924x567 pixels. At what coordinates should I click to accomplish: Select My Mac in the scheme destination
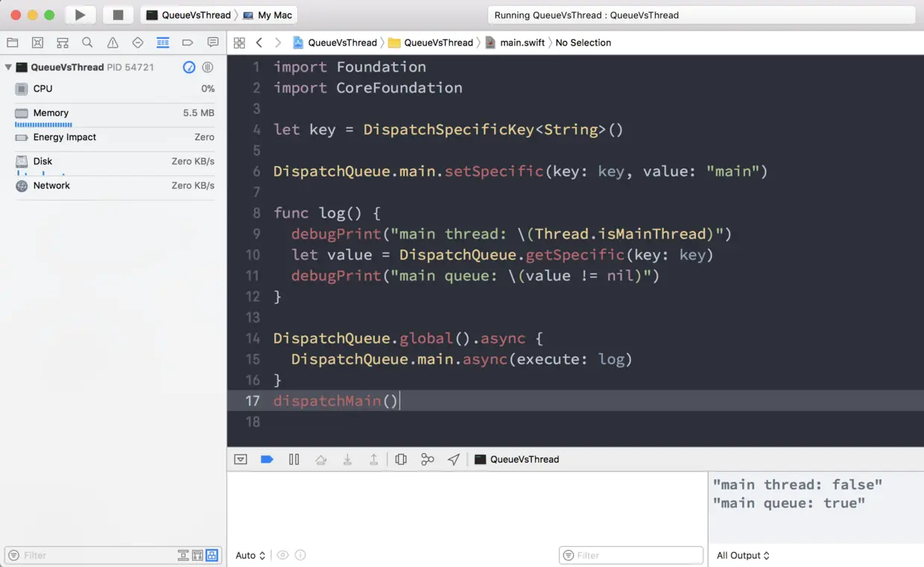click(x=268, y=15)
